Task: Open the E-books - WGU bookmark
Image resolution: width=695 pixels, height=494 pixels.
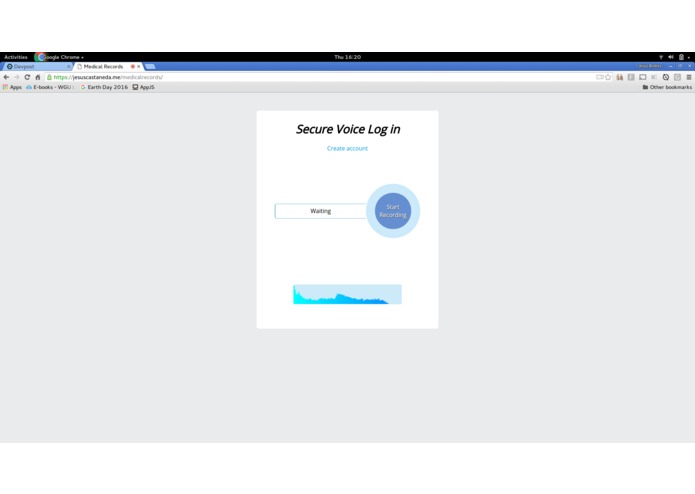Action: (x=49, y=87)
